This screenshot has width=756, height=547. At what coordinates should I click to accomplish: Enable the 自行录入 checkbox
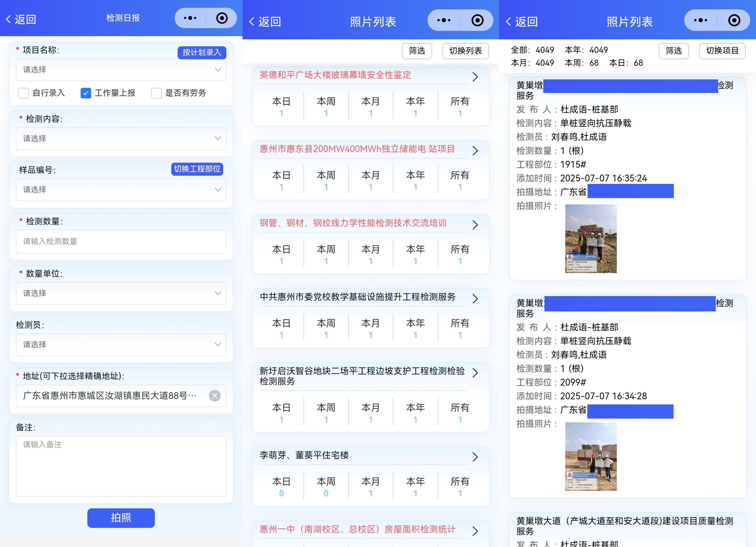pyautogui.click(x=23, y=93)
